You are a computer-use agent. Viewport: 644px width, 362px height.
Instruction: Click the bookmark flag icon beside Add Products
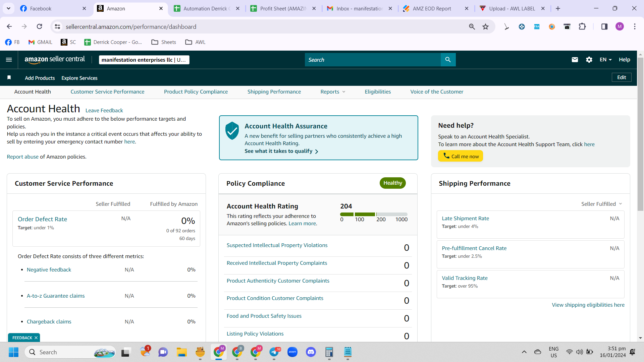[9, 78]
